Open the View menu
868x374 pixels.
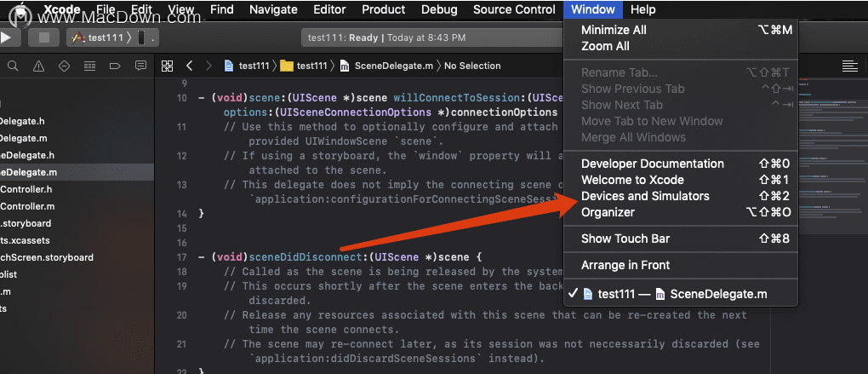(x=181, y=9)
